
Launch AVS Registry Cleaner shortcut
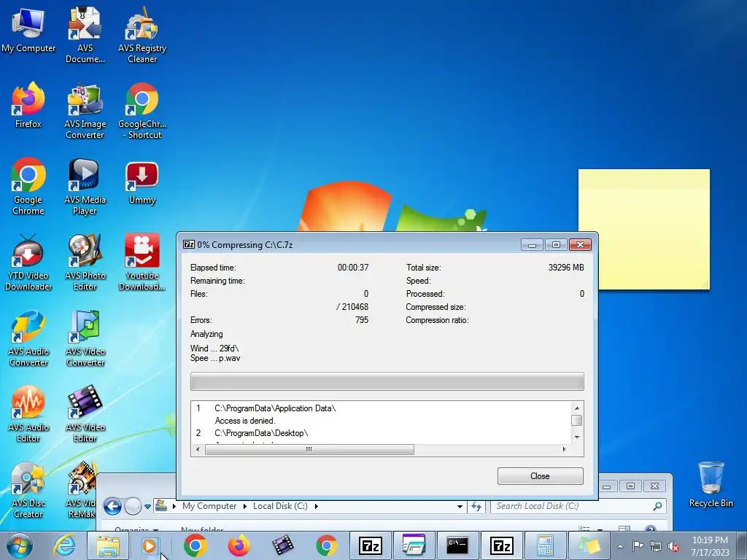(142, 34)
